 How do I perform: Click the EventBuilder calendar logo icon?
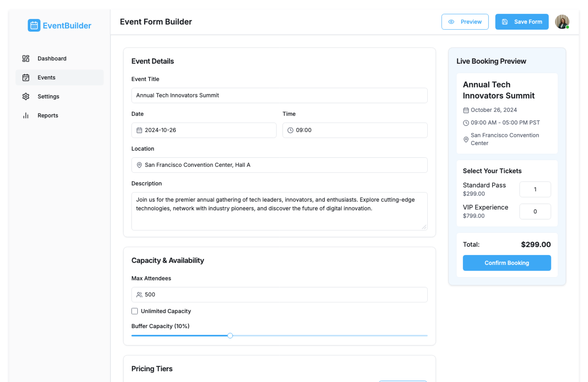click(34, 25)
